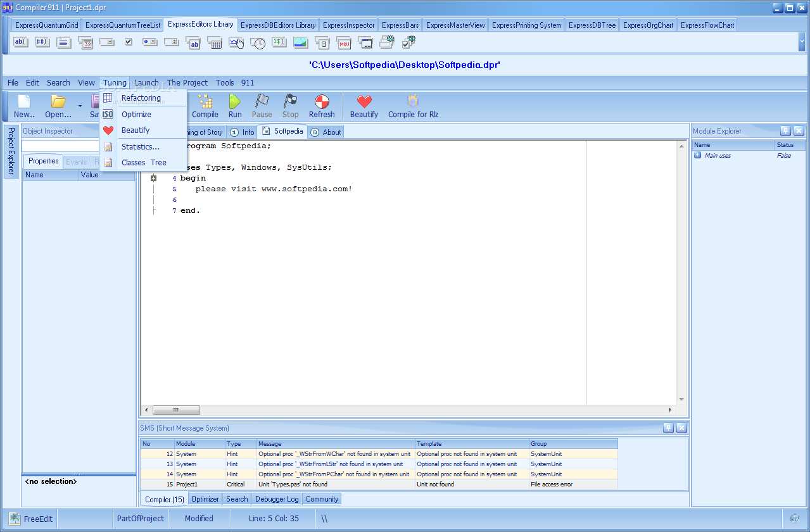Image resolution: width=810 pixels, height=532 pixels.
Task: Open the Optimizer bottom tab
Action: pyautogui.click(x=205, y=499)
